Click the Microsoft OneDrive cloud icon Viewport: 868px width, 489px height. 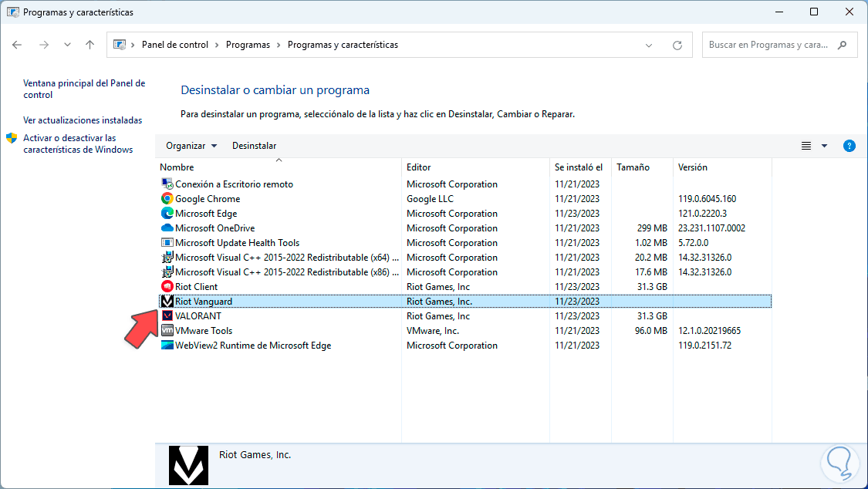pos(167,228)
